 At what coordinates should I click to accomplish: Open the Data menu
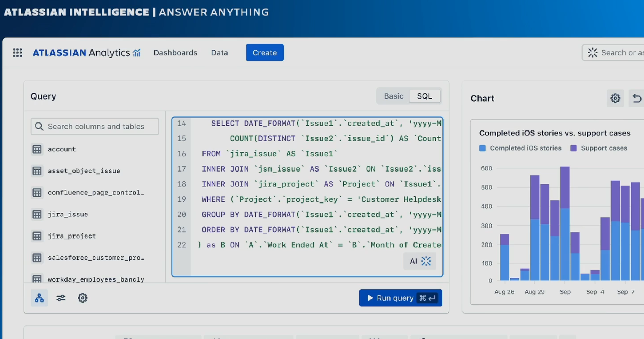tap(220, 52)
